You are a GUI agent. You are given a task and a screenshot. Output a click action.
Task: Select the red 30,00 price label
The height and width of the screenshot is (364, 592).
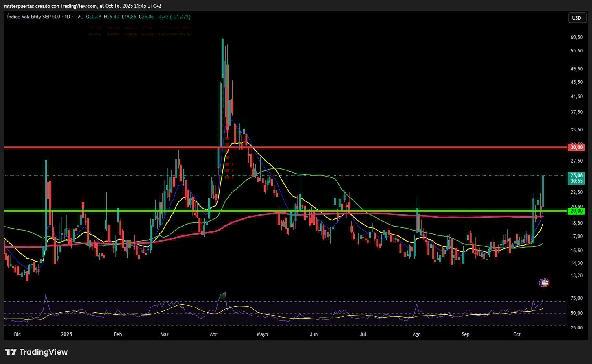[577, 147]
